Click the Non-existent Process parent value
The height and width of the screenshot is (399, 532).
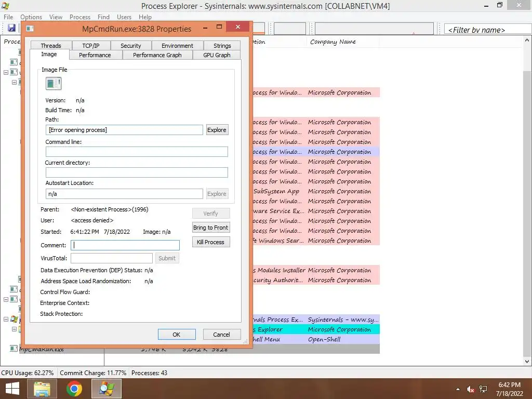110,209
